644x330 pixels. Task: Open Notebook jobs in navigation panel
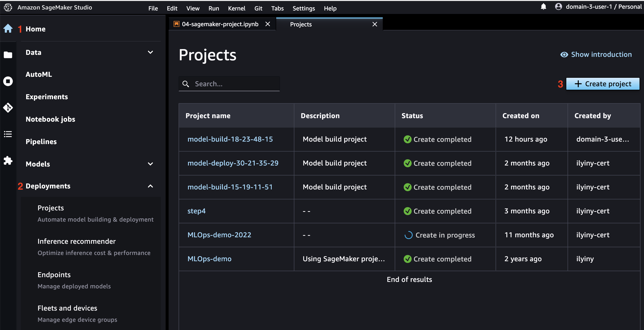pos(50,119)
